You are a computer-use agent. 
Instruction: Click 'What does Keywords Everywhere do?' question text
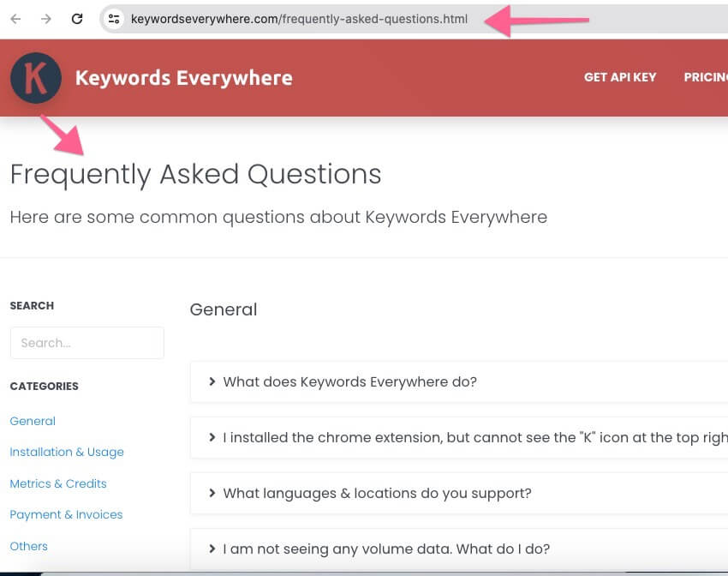[350, 381]
